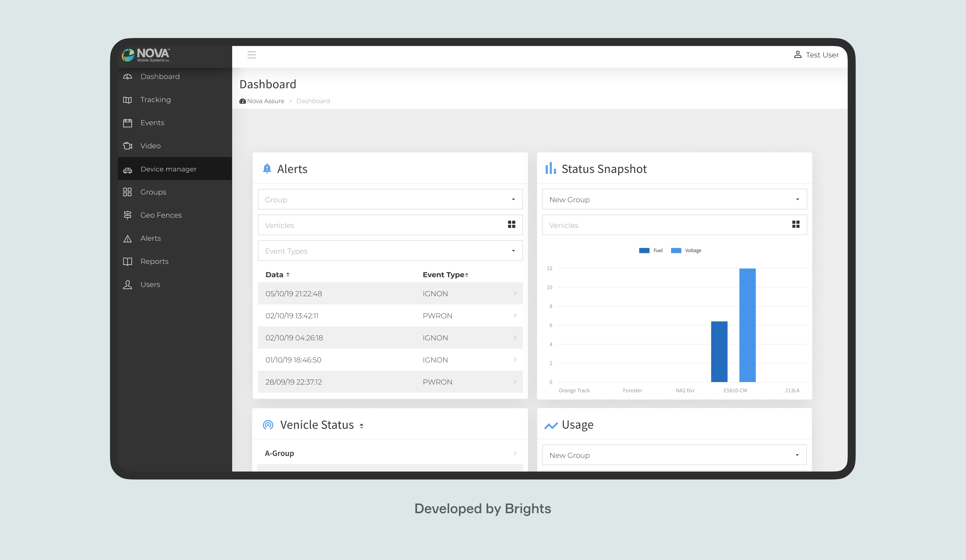Open the Group dropdown in Alerts
The height and width of the screenshot is (560, 966).
point(513,199)
